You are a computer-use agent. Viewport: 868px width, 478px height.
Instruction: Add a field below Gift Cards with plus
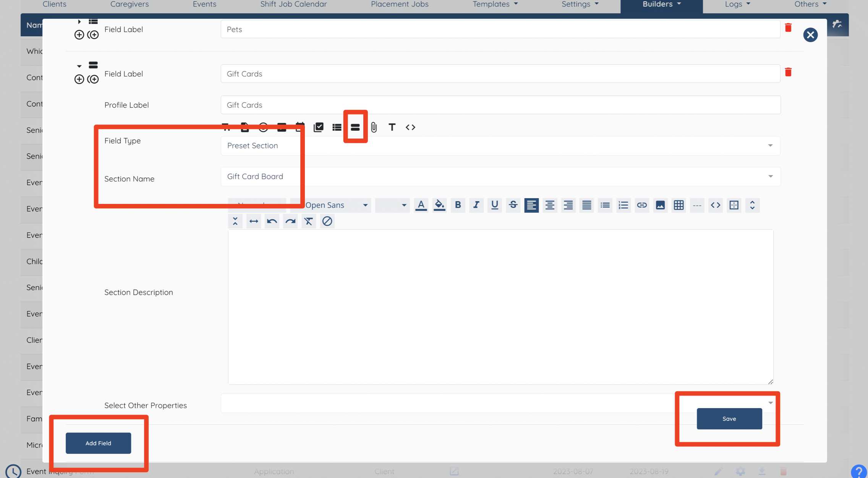point(79,79)
